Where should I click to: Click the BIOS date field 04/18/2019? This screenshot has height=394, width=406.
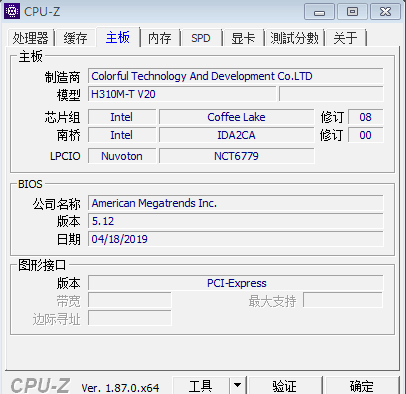tap(236, 239)
